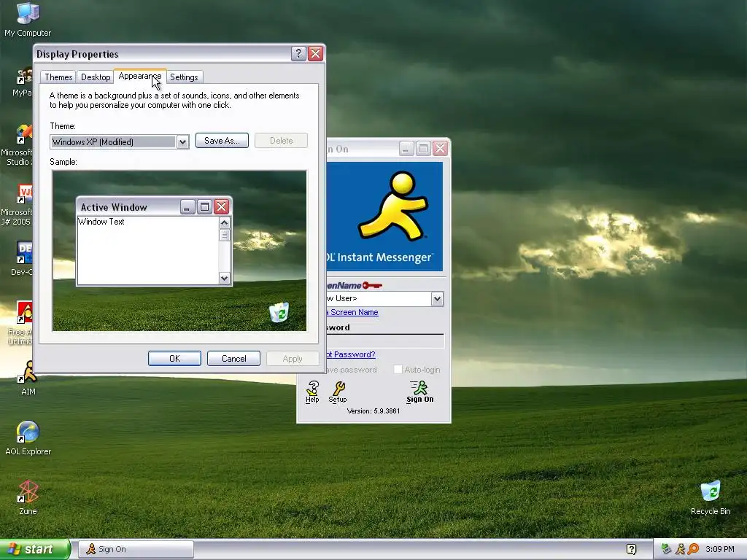The height and width of the screenshot is (560, 747).
Task: Expand the AIM screen name dropdown arrow
Action: [x=437, y=299]
